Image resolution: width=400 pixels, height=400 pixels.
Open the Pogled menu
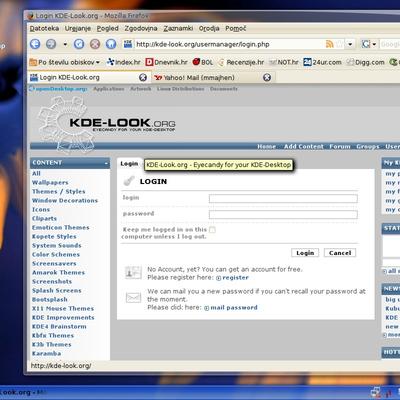pos(108,28)
